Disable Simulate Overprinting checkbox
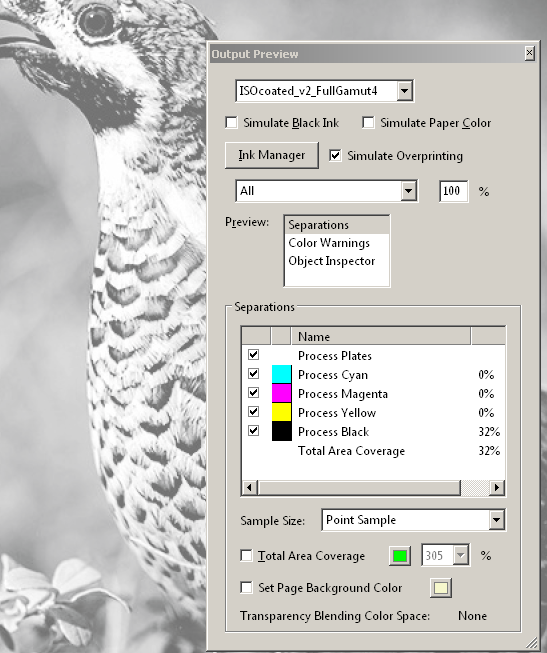This screenshot has width=547, height=653. click(x=335, y=156)
